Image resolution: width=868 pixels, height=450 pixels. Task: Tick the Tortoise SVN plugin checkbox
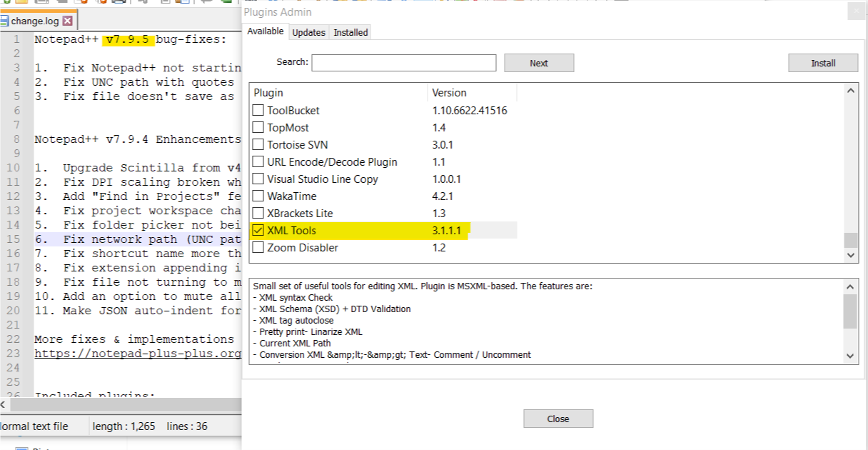pos(258,145)
